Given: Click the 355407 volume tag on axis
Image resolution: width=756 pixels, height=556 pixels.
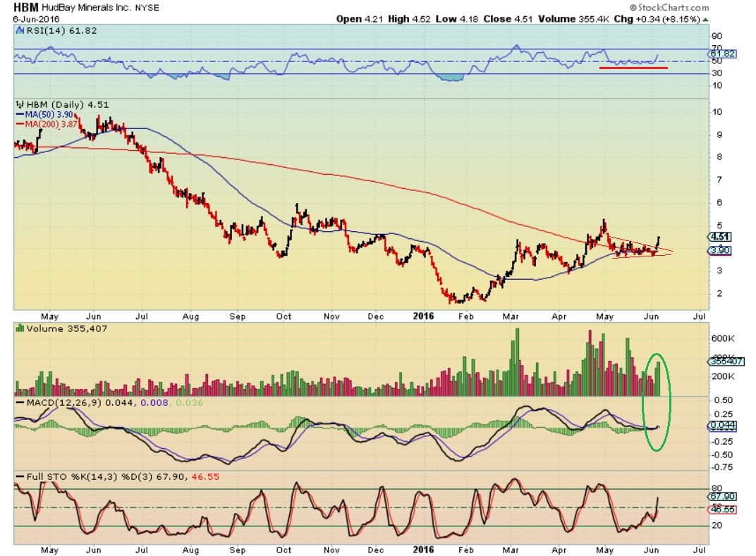Looking at the screenshot, I should (726, 362).
